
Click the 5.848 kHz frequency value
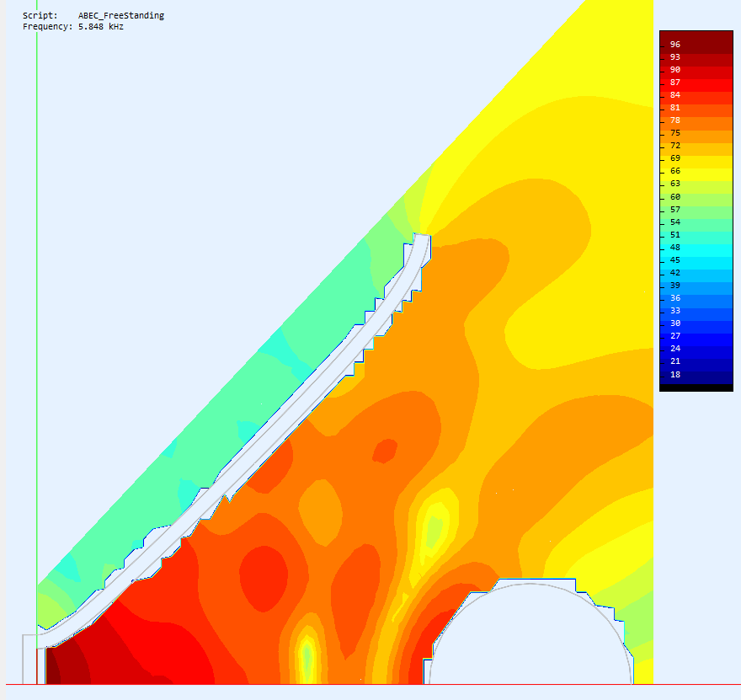101,27
